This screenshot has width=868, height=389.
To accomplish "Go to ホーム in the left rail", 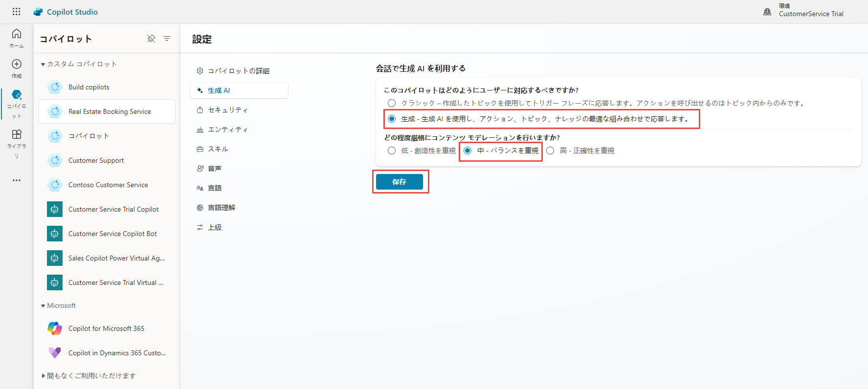I will click(17, 38).
